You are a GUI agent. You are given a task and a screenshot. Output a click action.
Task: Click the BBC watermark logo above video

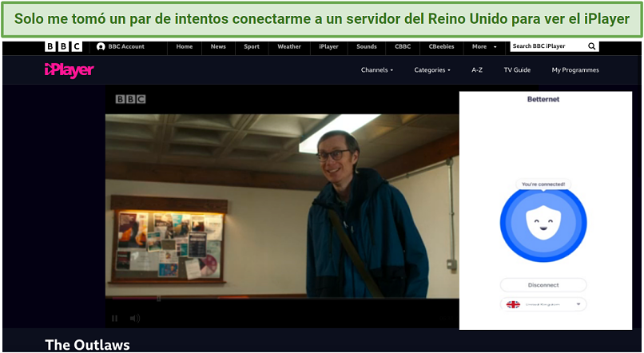pos(130,99)
